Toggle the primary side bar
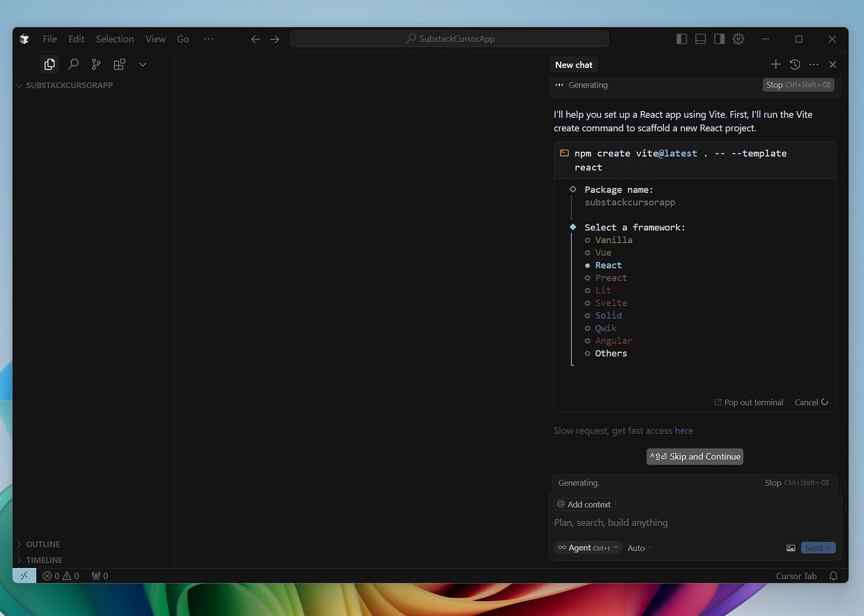The height and width of the screenshot is (616, 864). [x=681, y=39]
